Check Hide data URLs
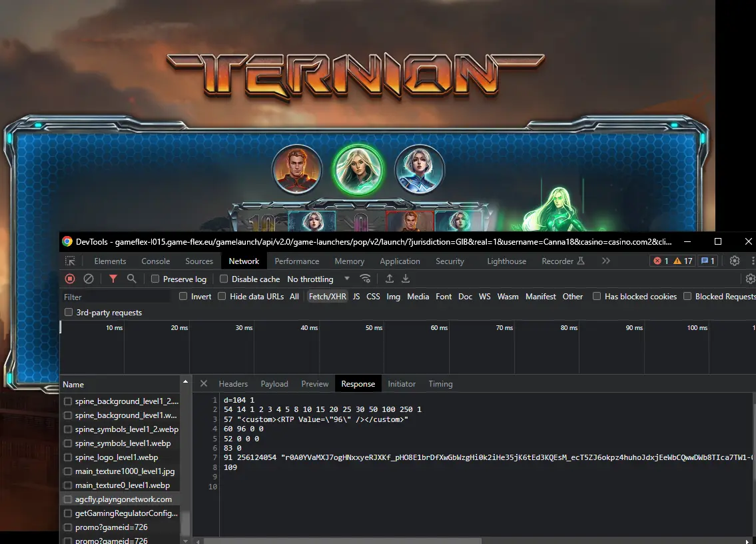 (222, 296)
